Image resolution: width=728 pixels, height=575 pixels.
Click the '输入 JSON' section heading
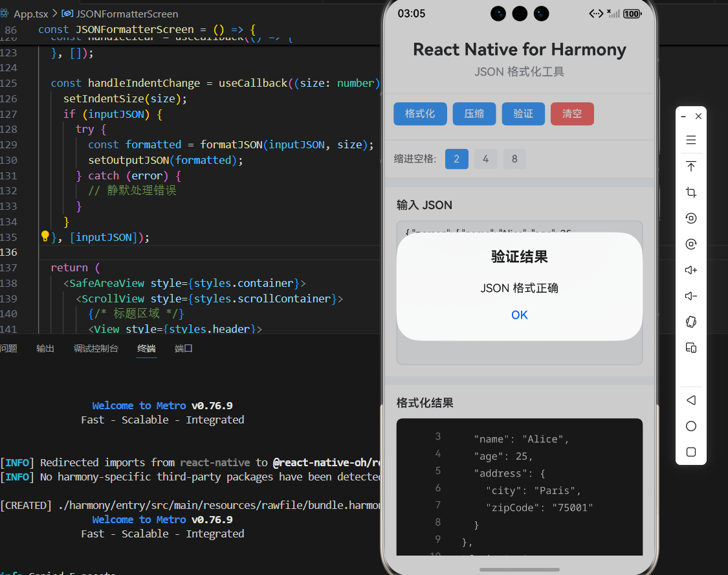tap(425, 205)
